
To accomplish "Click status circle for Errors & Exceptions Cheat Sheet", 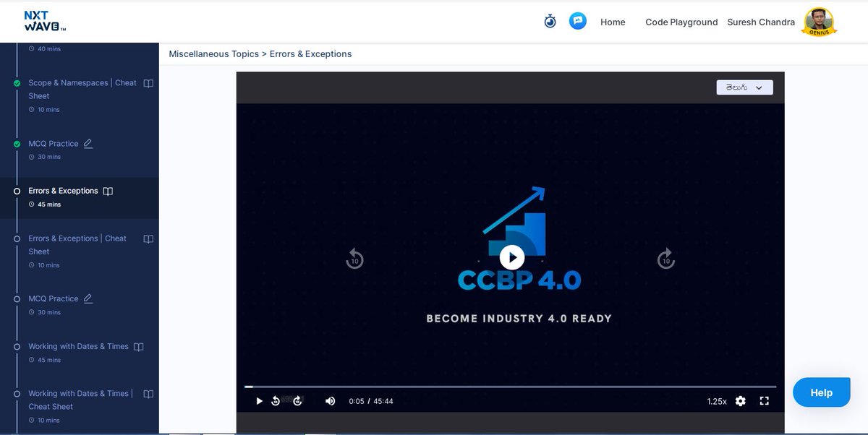I will point(17,238).
